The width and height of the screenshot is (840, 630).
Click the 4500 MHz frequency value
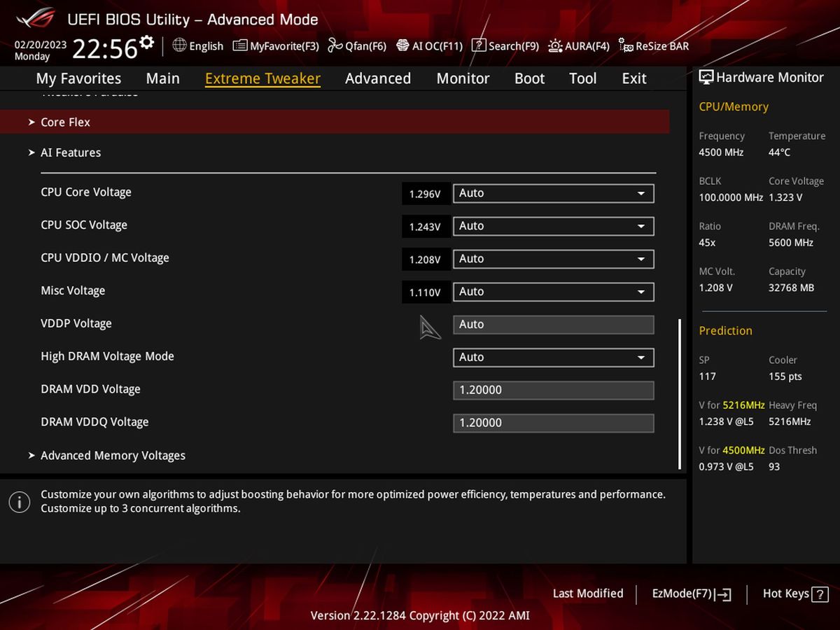(721, 153)
